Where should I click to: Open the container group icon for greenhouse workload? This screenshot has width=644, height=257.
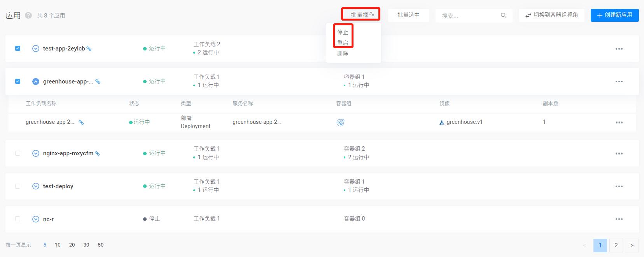point(340,123)
